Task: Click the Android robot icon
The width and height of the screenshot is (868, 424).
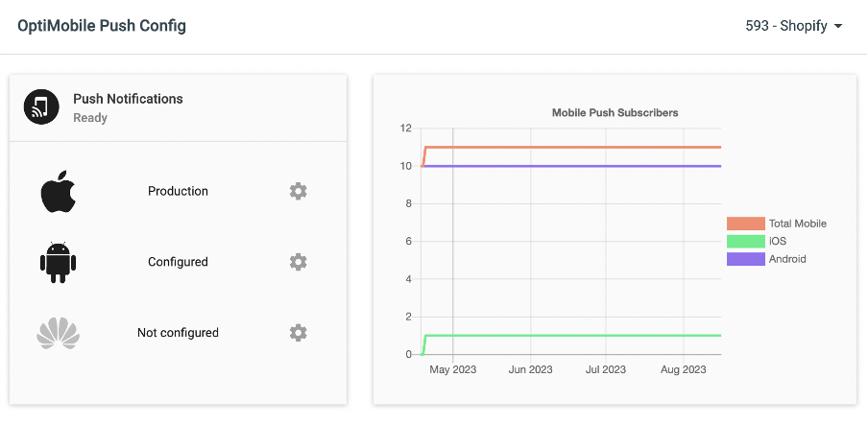Action: click(x=59, y=262)
